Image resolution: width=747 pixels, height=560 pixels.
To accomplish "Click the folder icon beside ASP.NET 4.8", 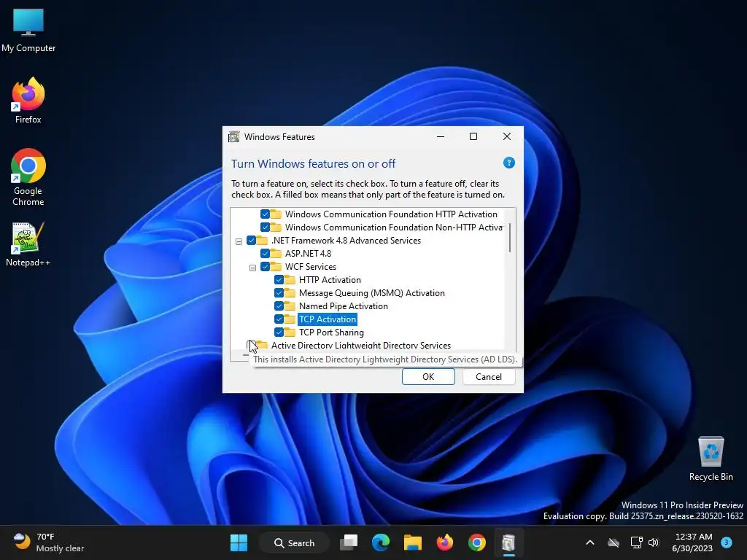I will click(x=275, y=253).
